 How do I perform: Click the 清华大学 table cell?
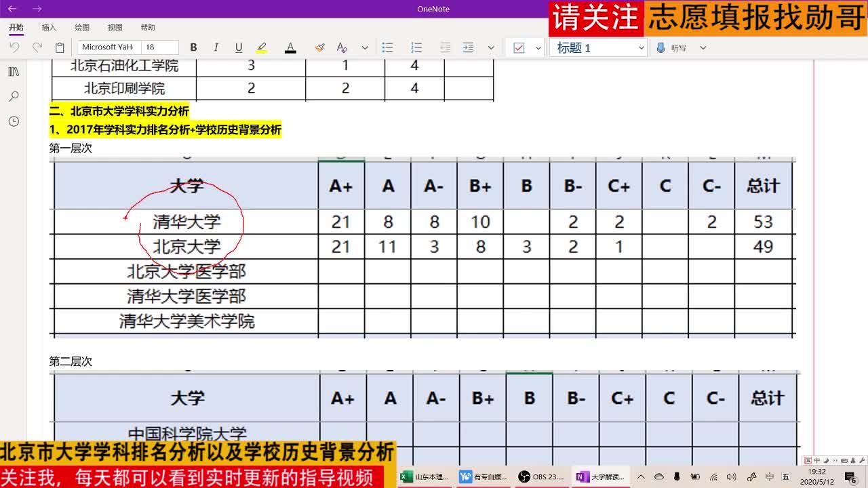[x=186, y=222]
